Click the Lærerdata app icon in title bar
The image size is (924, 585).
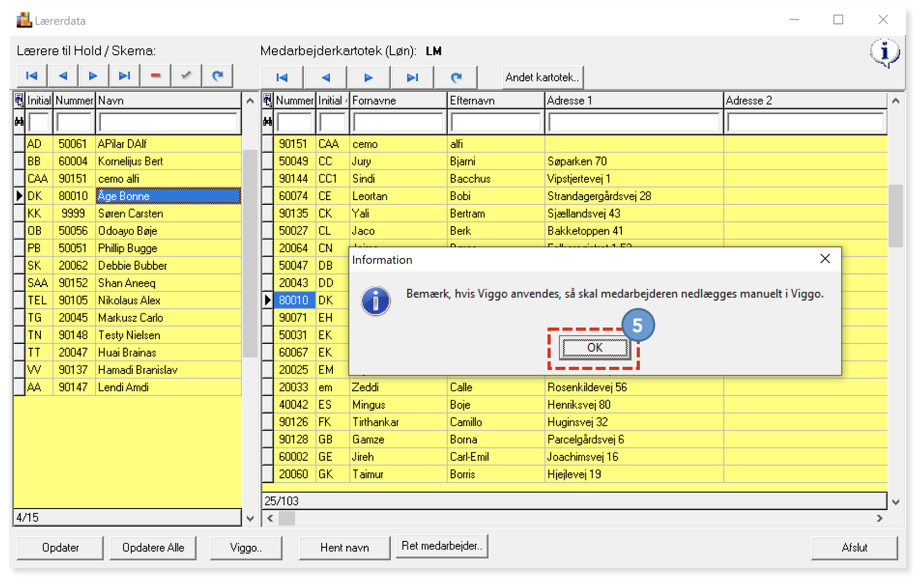click(x=24, y=20)
